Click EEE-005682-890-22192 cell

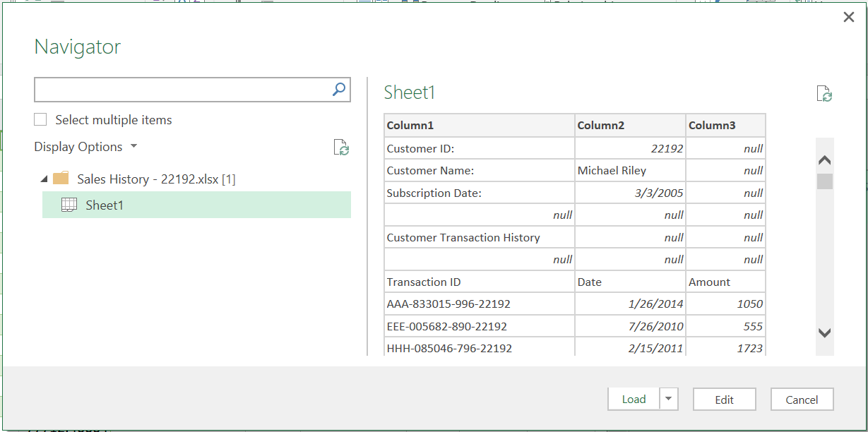tap(480, 326)
